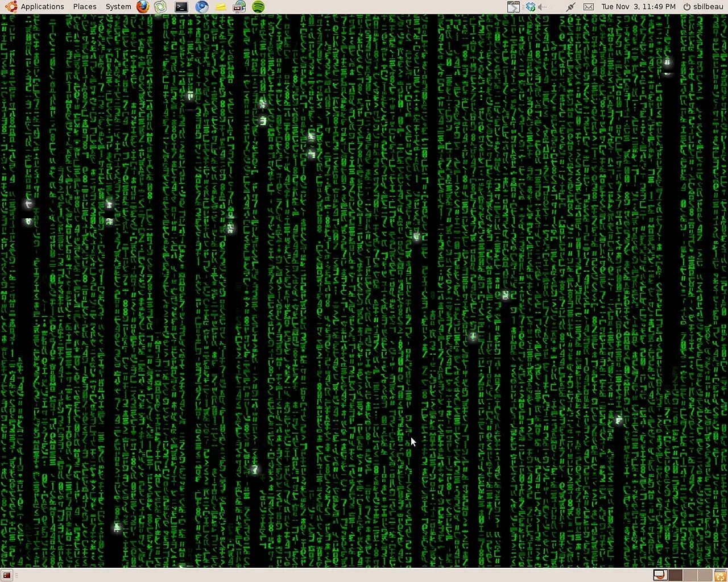Click the green swirl launcher icon
Viewport: 728px width, 582px height.
click(x=161, y=7)
